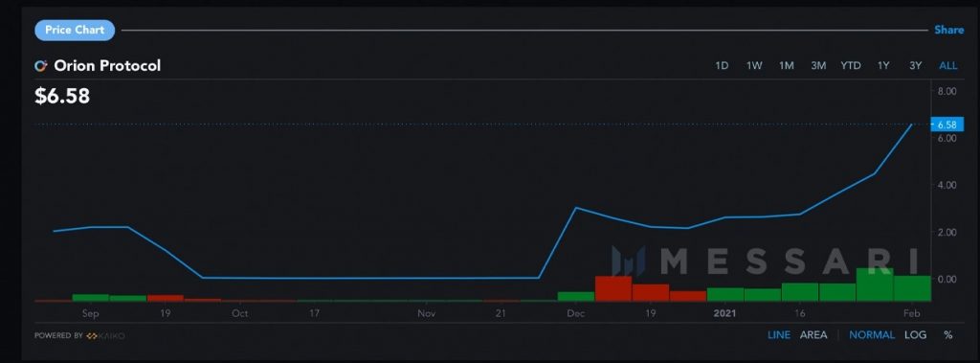
Task: Switch chart to AREA mode
Action: [x=813, y=335]
